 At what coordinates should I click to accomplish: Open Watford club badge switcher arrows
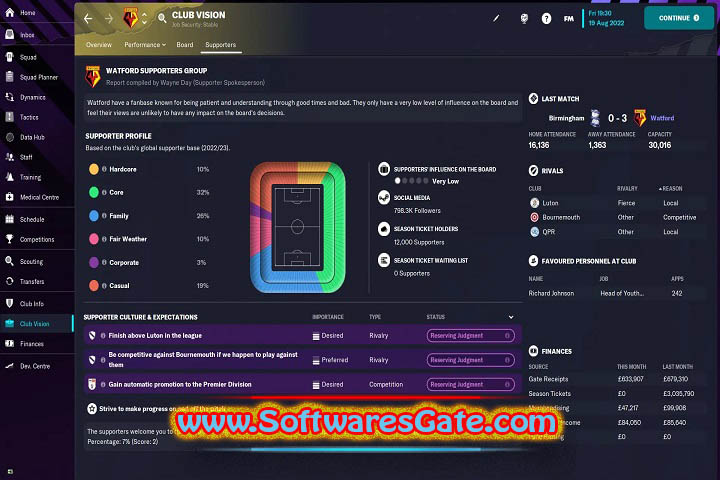coord(145,18)
